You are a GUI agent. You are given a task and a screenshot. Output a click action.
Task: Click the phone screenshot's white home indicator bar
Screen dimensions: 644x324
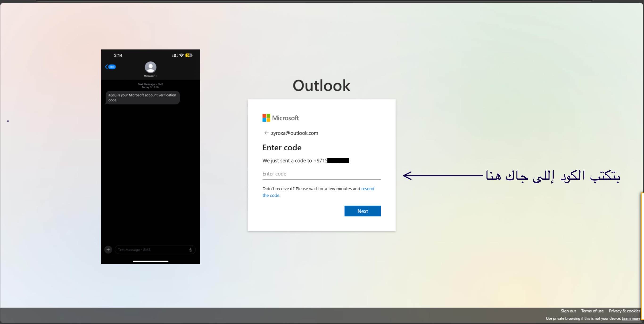[150, 261]
